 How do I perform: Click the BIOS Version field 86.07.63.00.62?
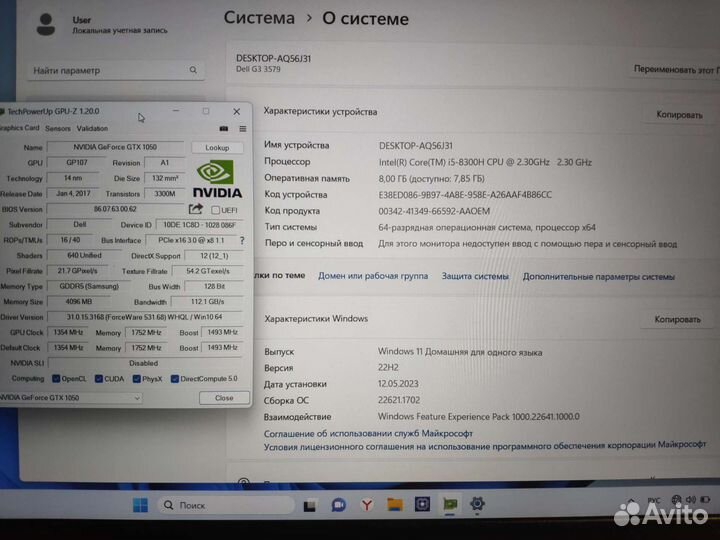[x=115, y=209]
